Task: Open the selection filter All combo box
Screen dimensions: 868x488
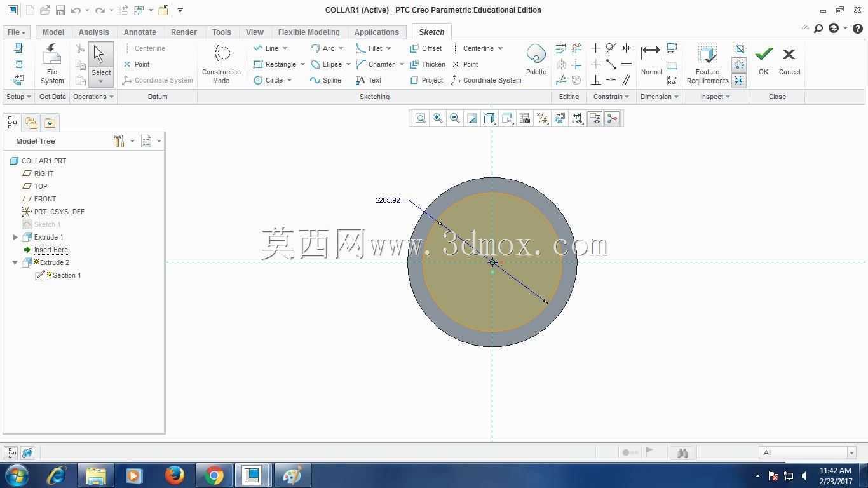Action: click(808, 452)
